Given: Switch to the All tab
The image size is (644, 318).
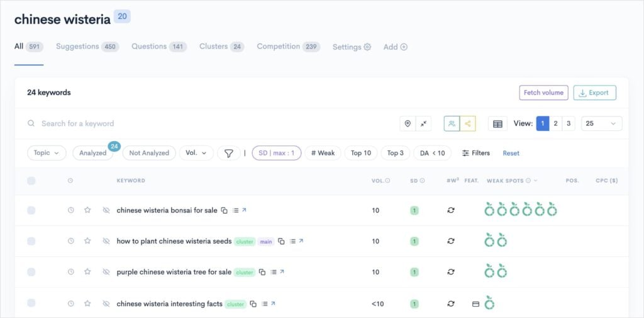Looking at the screenshot, I should pos(29,47).
